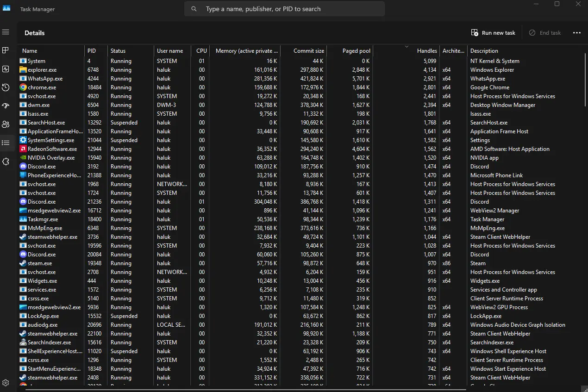Image resolution: width=588 pixels, height=392 pixels.
Task: Select the SearchHost.exe process name
Action: pos(46,123)
